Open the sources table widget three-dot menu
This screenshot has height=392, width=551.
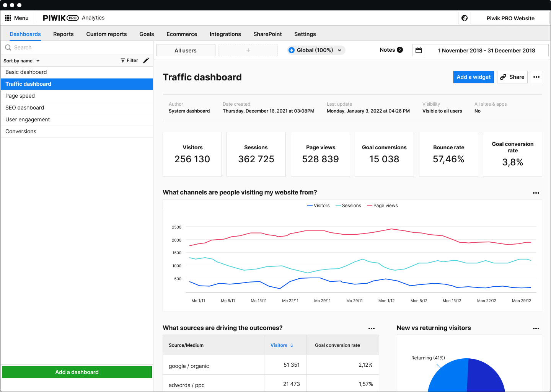point(372,328)
